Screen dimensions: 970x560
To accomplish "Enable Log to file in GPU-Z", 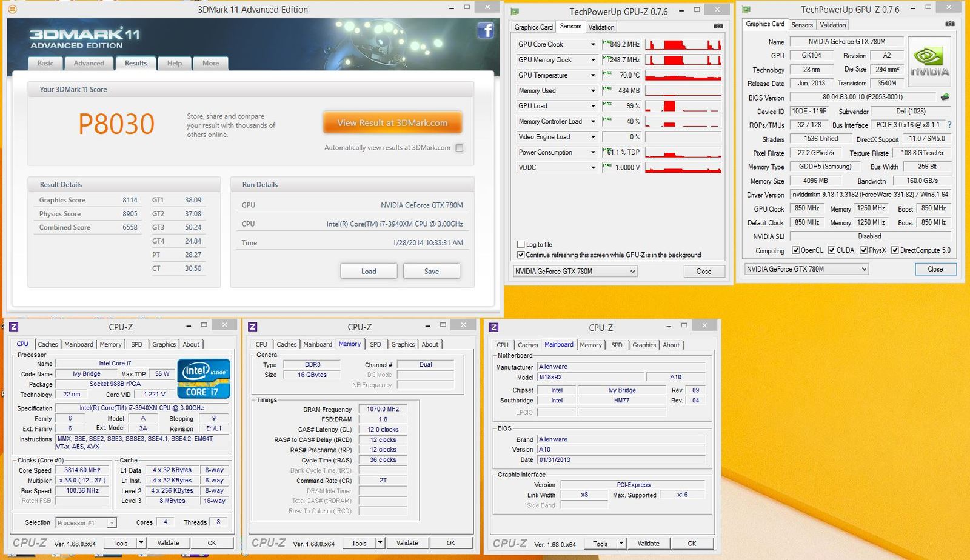I will (x=521, y=244).
